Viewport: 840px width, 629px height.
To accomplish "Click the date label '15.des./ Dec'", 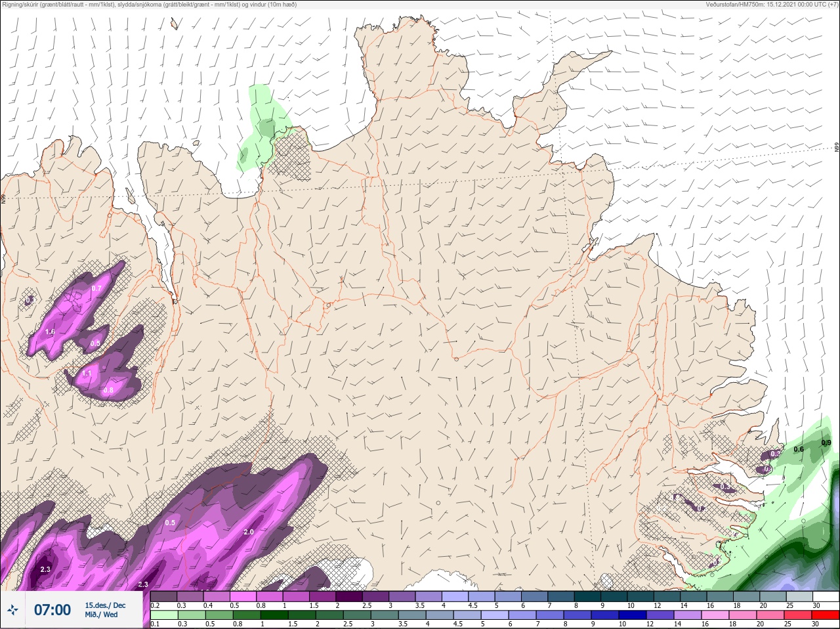I will [x=105, y=605].
